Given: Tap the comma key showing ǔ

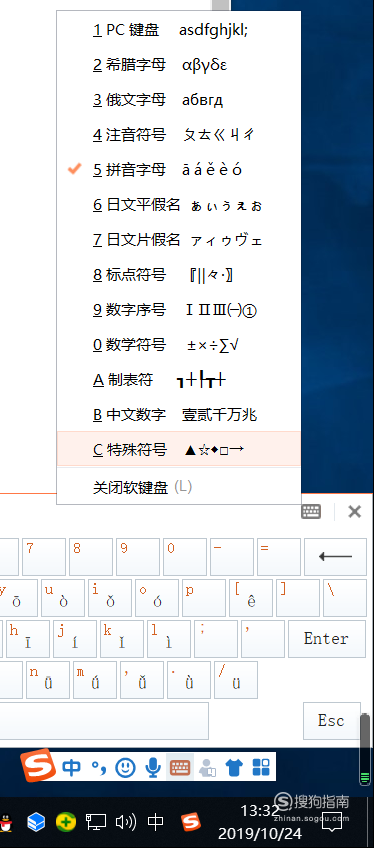Looking at the screenshot, I should [142, 680].
